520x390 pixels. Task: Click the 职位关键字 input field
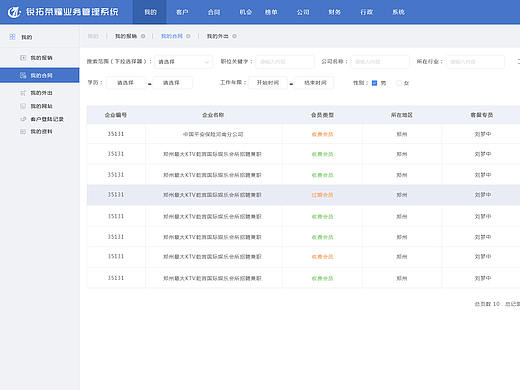285,62
